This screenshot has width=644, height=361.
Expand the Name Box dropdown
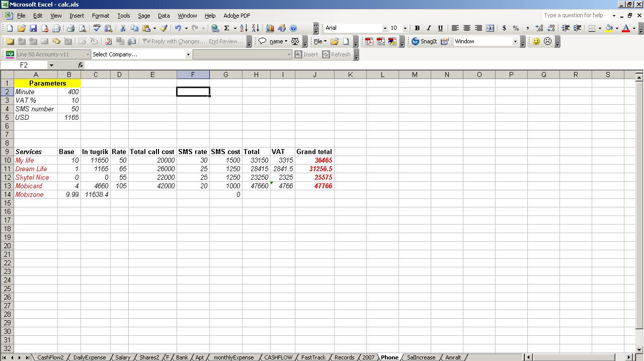51,65
